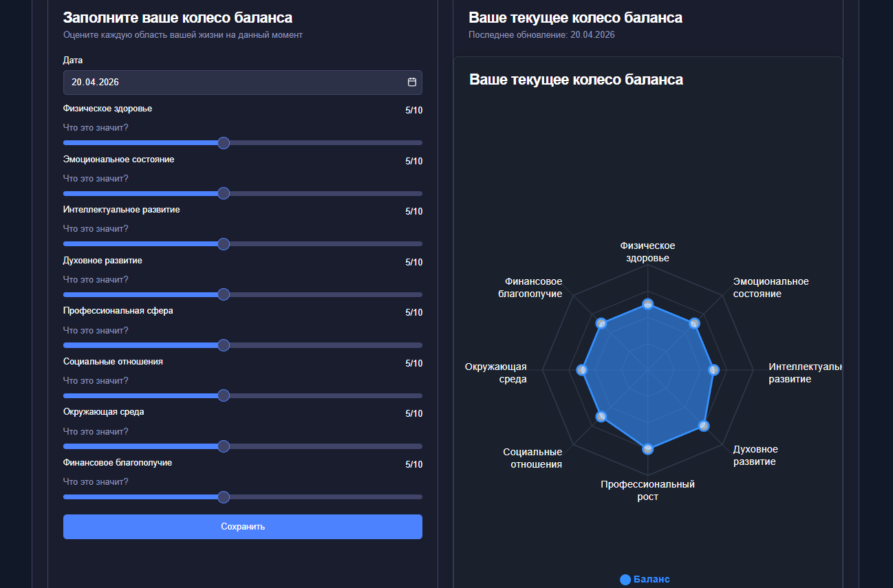Click the Физическое здоровье point on radar chart
Viewport: 893px width, 588px height.
647,304
